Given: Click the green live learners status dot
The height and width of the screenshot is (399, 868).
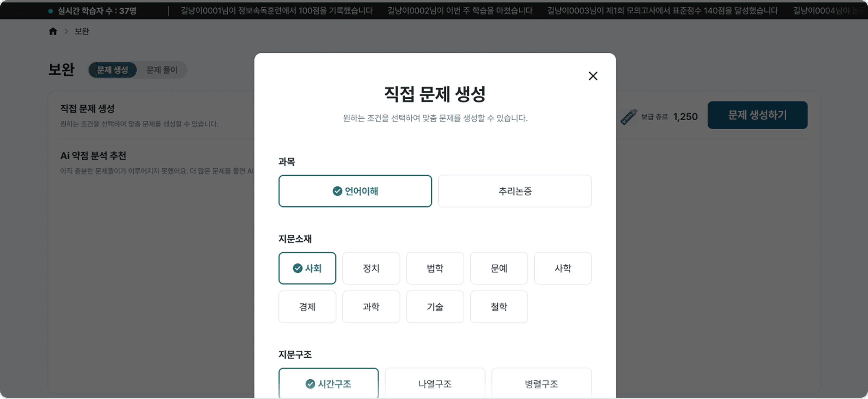Looking at the screenshot, I should (x=51, y=11).
